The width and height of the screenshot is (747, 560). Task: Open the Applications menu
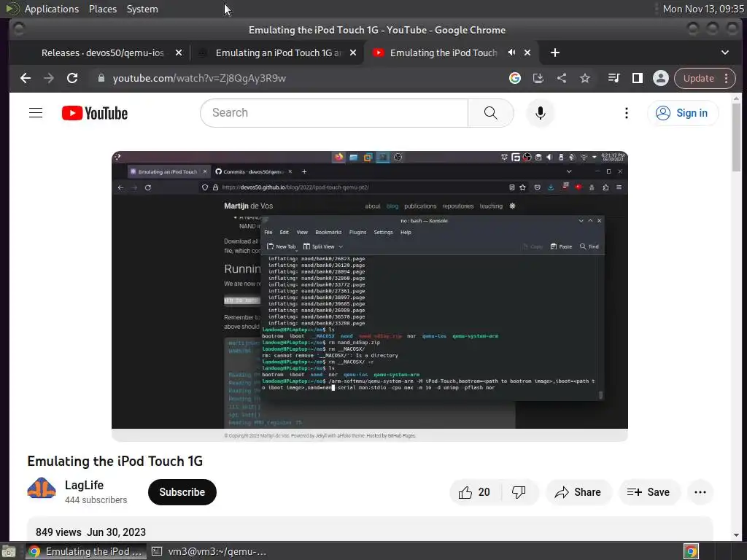[x=52, y=9]
